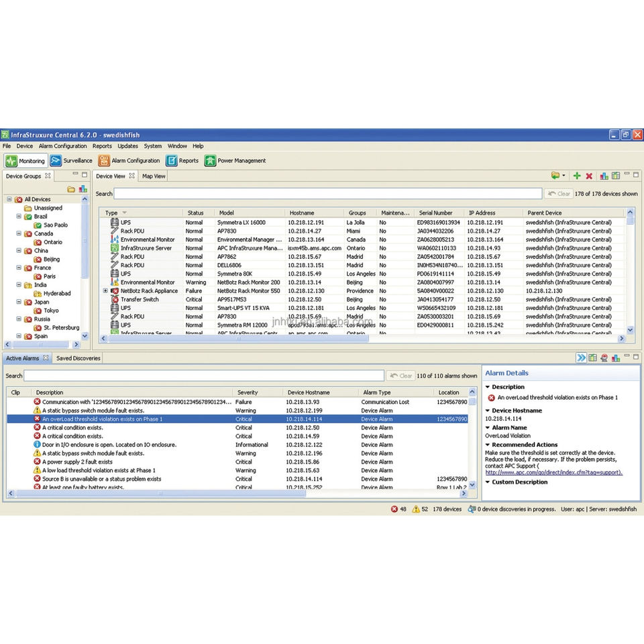
Task: Collapse the Canada group node
Action: tap(19, 233)
